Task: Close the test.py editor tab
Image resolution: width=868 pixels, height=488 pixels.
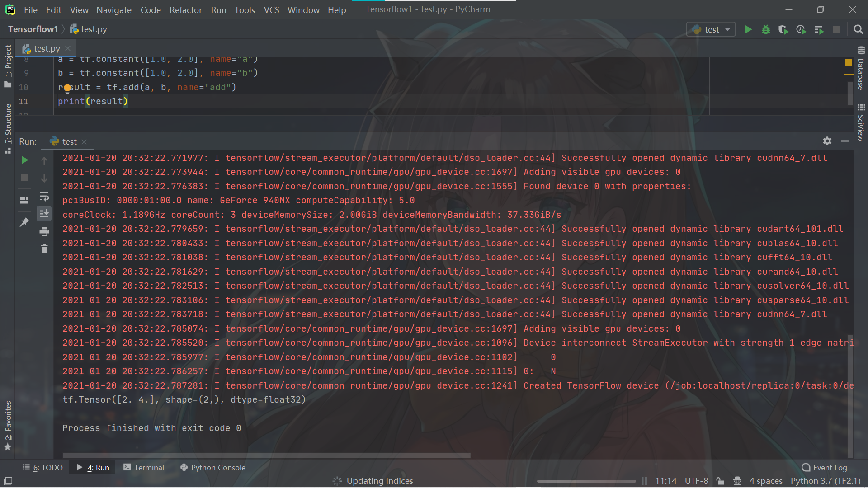Action: tap(68, 48)
